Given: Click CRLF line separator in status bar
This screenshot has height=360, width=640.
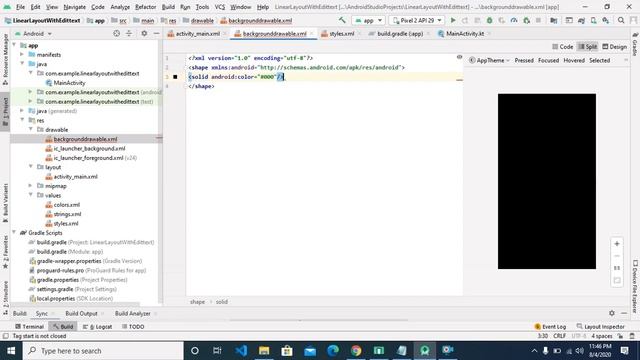Looking at the screenshot, I should tap(559, 336).
